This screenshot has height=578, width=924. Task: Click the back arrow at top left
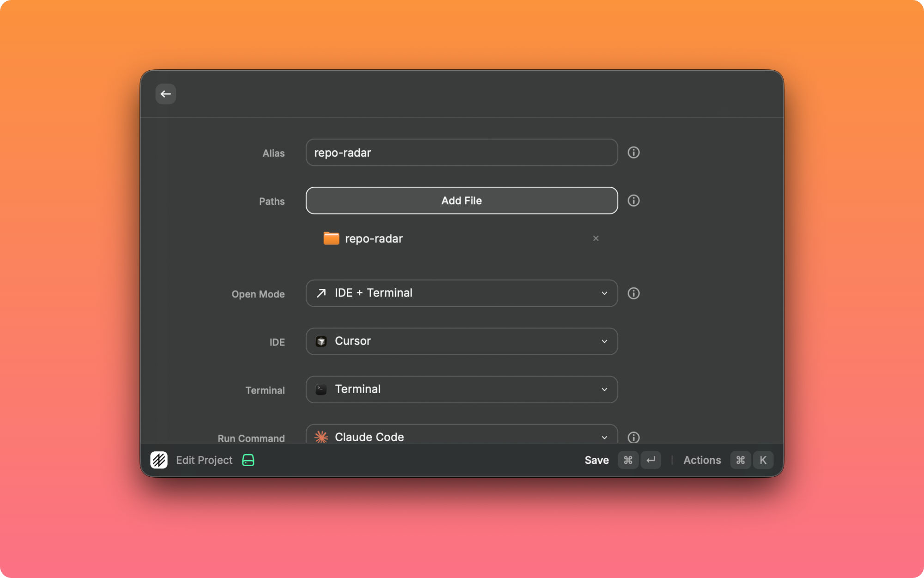coord(165,94)
